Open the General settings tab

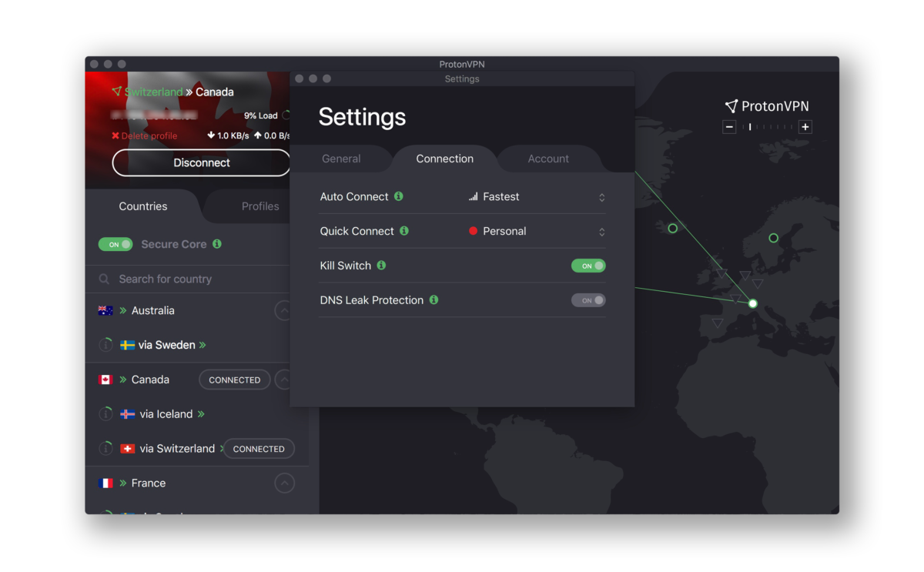click(x=341, y=159)
